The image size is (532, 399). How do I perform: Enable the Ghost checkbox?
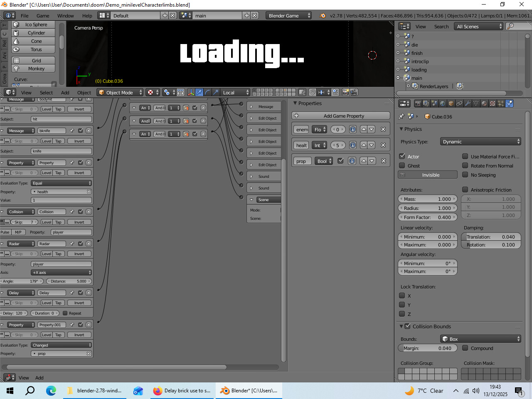click(x=402, y=165)
